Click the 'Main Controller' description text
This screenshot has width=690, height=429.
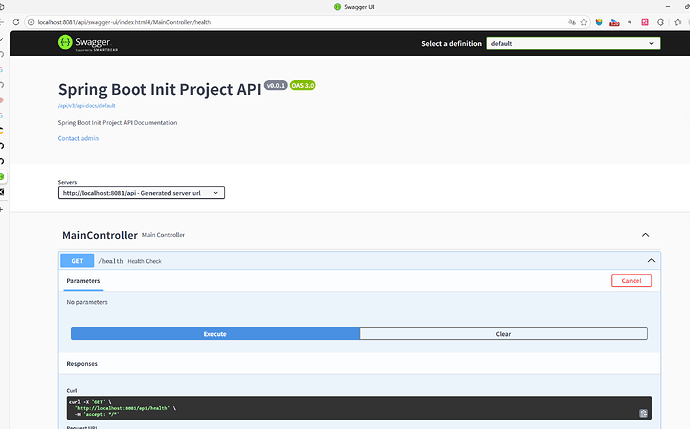163,235
